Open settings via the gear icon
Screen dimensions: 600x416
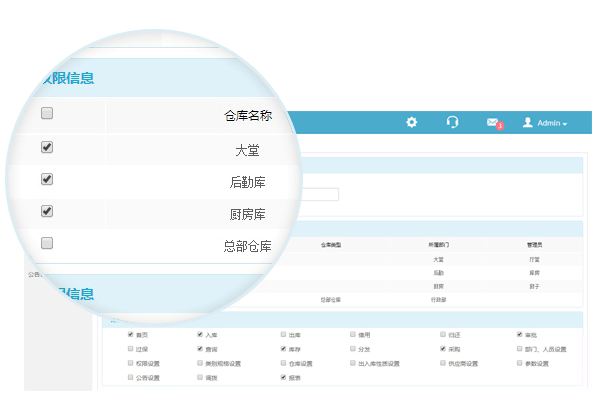pyautogui.click(x=411, y=122)
